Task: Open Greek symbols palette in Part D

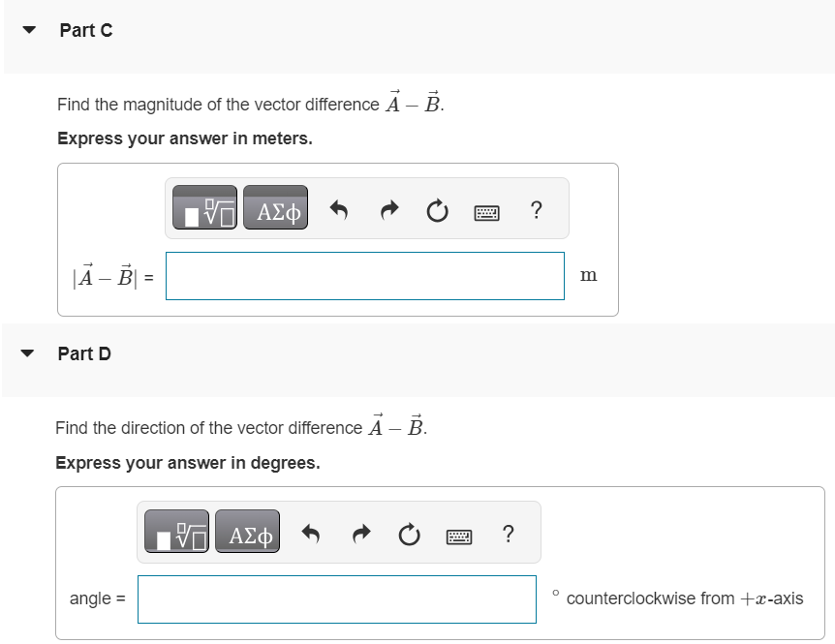Action: [248, 531]
